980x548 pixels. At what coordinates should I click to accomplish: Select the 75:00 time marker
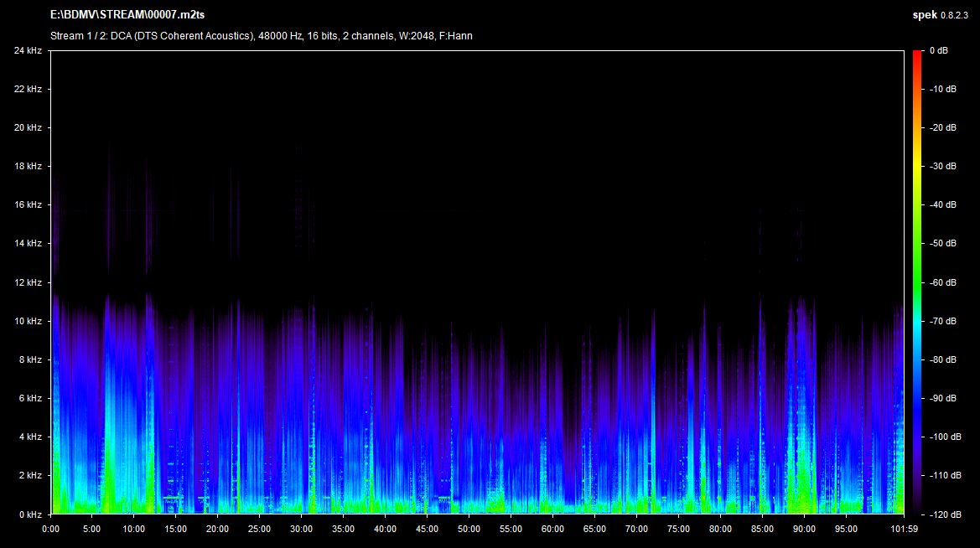[x=678, y=529]
